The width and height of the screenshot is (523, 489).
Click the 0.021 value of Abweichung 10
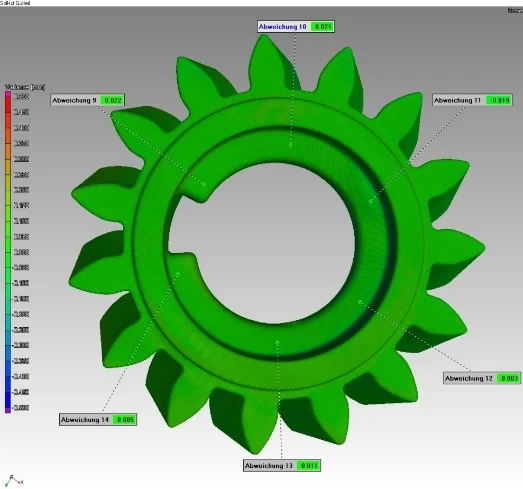322,27
